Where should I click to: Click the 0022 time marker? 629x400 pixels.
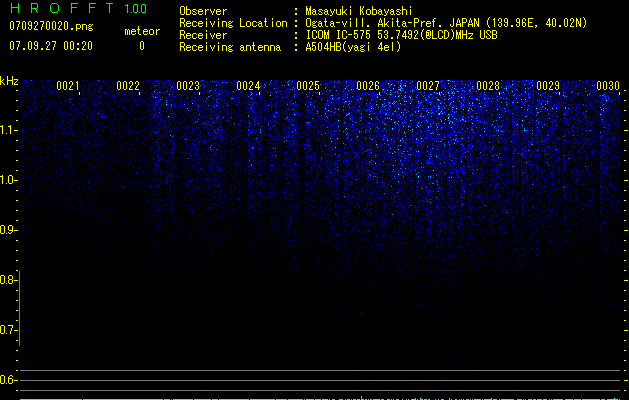(128, 86)
